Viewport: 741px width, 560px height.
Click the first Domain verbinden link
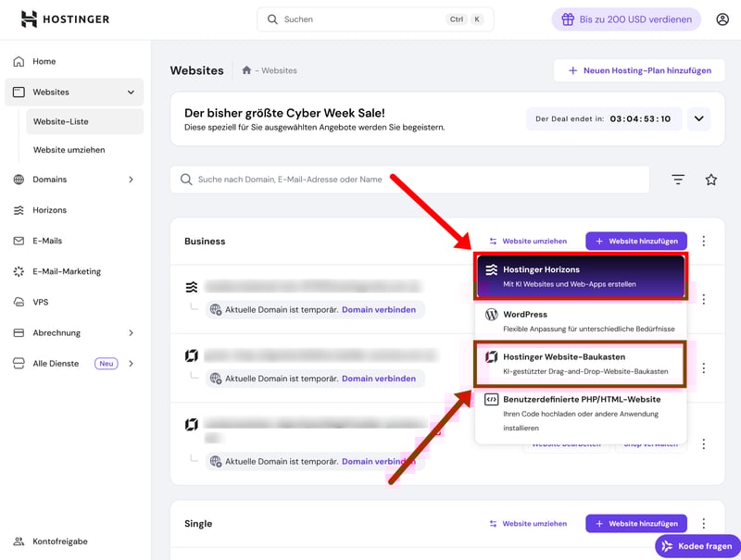pos(378,309)
